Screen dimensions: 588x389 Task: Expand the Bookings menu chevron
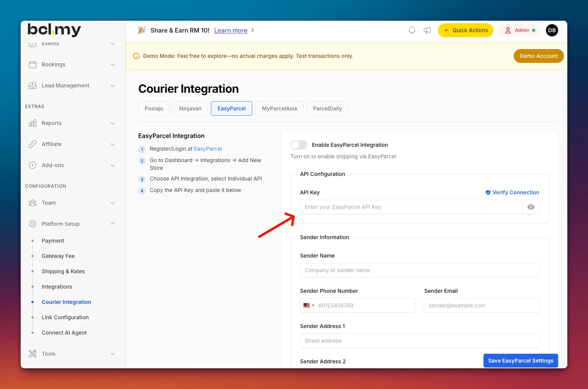tap(113, 64)
